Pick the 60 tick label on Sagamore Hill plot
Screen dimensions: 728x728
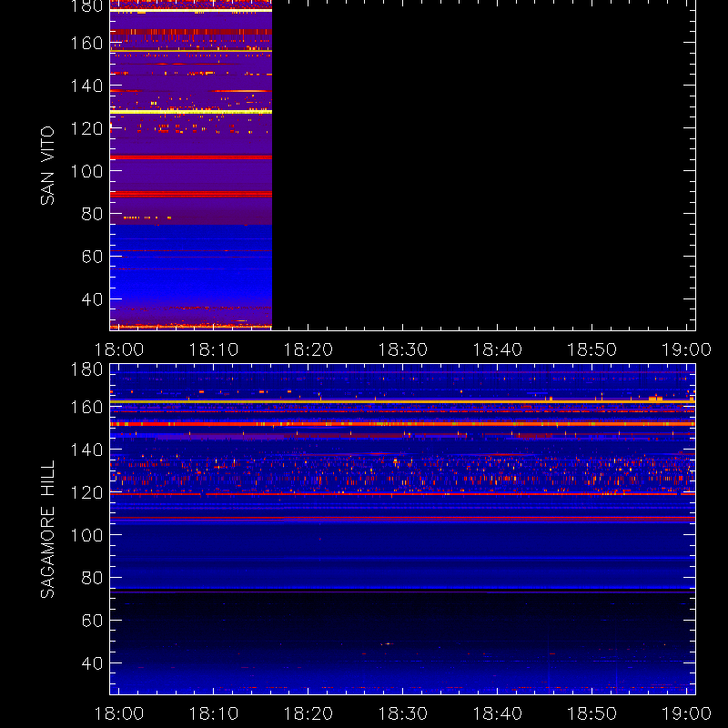pyautogui.click(x=92, y=621)
